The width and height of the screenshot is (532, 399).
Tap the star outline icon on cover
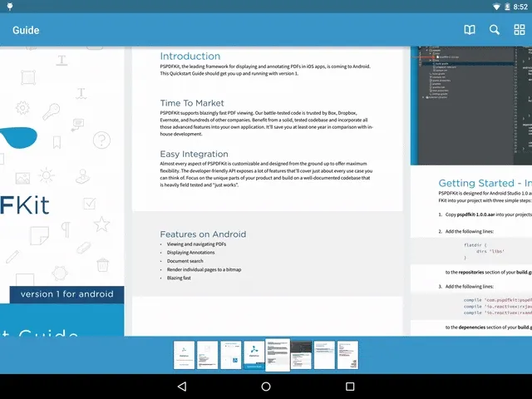click(x=101, y=224)
